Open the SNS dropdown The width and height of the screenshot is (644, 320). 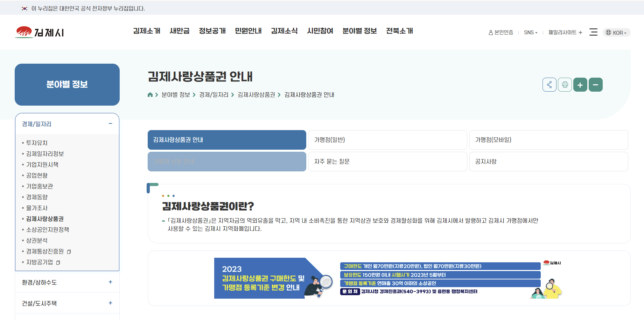(x=531, y=32)
